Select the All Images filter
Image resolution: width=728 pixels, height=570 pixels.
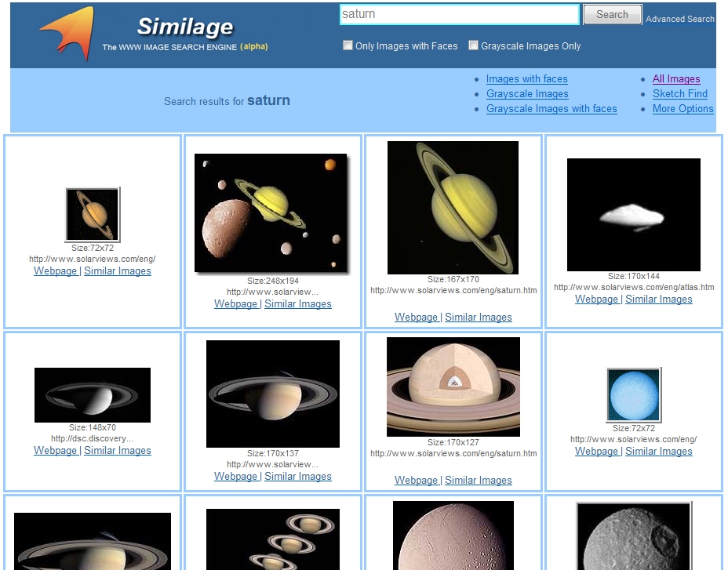(x=675, y=79)
